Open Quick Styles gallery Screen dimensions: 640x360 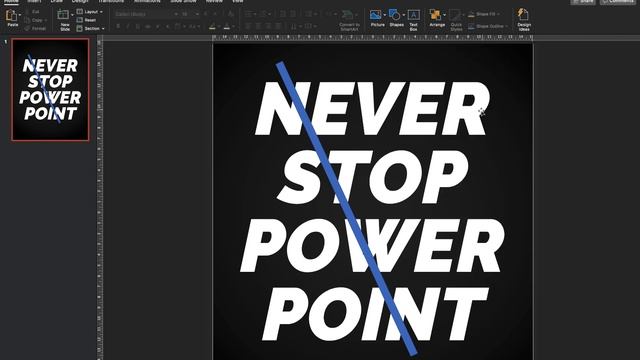coord(456,20)
